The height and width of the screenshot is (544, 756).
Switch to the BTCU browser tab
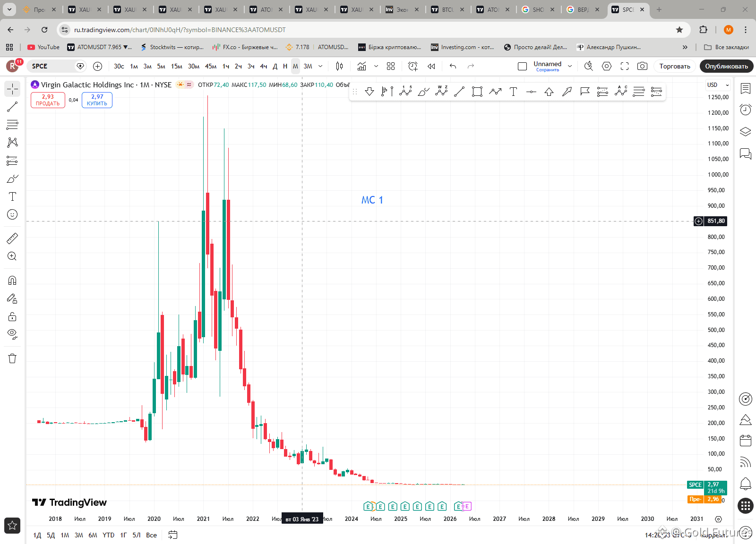[447, 9]
